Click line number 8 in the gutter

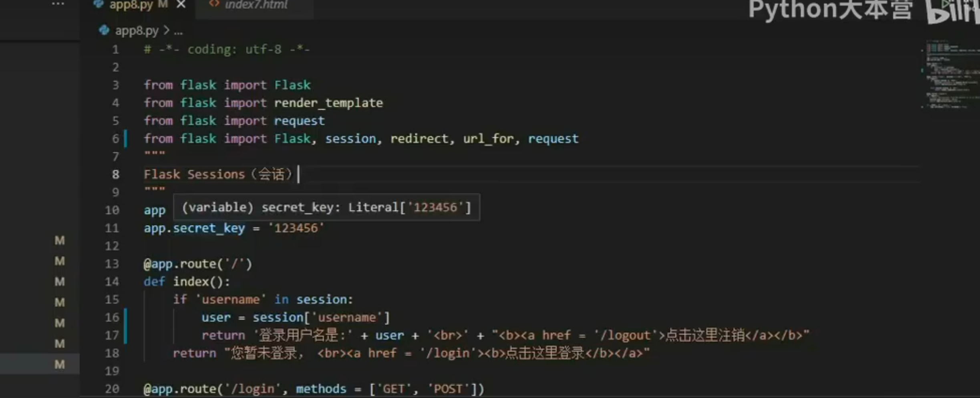pos(115,174)
